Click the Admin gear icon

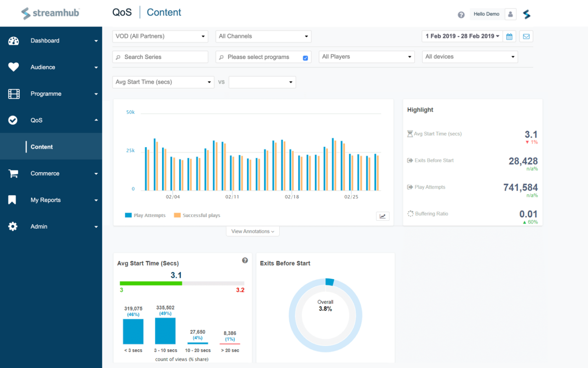tap(13, 226)
